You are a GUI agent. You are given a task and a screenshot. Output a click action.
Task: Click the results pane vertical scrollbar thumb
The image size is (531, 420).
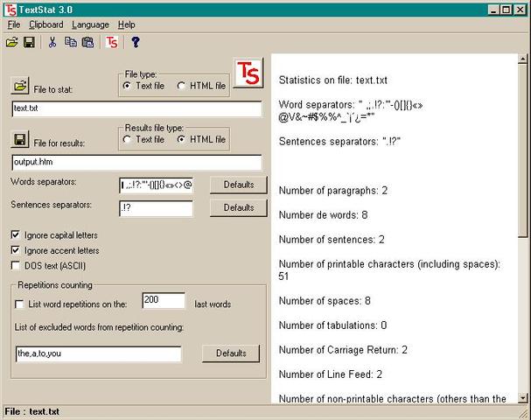point(522,150)
